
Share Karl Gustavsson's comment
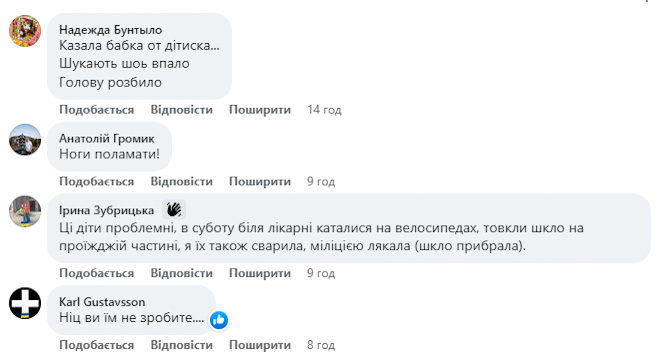click(260, 345)
